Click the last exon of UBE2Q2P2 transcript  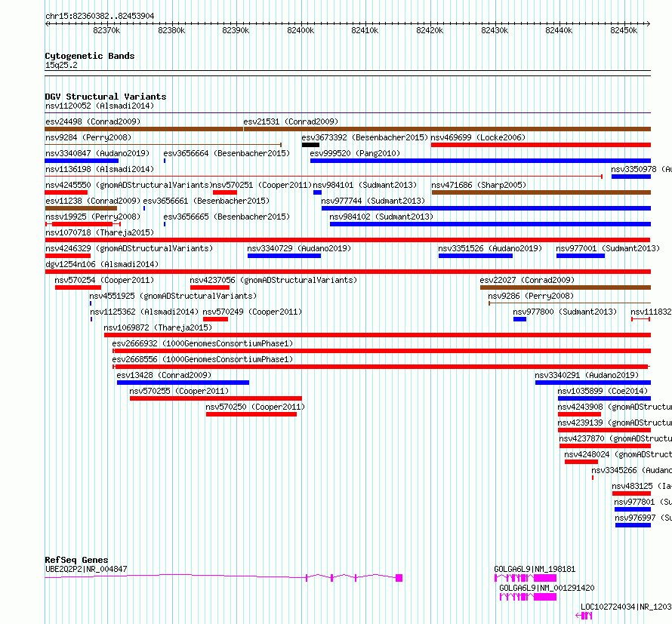(x=399, y=578)
